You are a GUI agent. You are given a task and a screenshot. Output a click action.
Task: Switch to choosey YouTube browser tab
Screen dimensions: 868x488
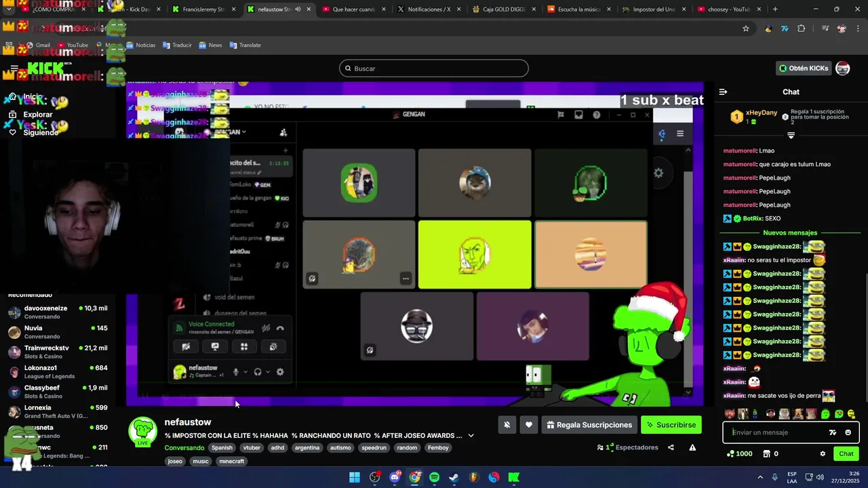[x=728, y=9]
